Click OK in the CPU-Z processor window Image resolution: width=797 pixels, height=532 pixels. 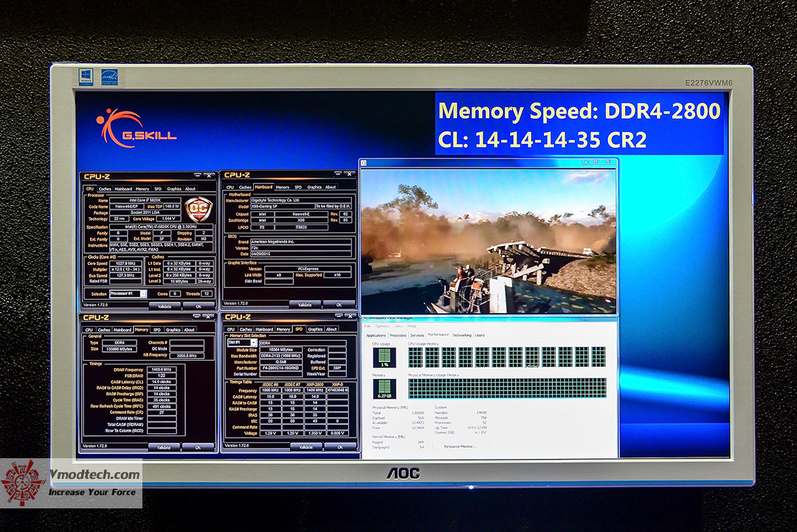coord(199,306)
